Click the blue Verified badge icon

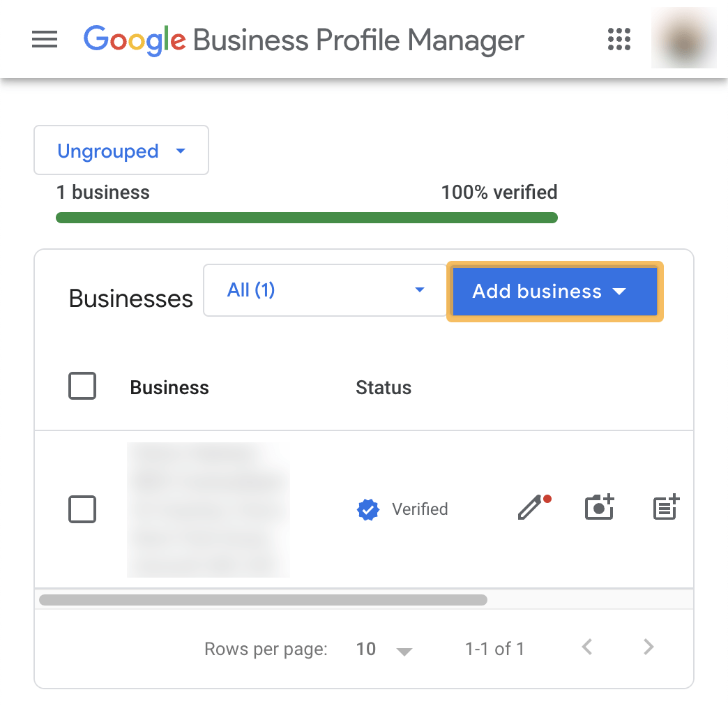tap(368, 509)
